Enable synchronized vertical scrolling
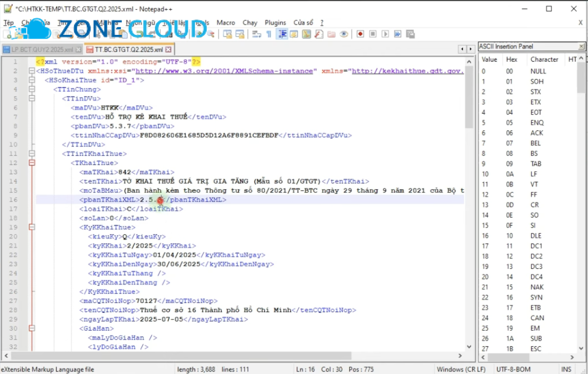The image size is (588, 374). pyautogui.click(x=227, y=34)
